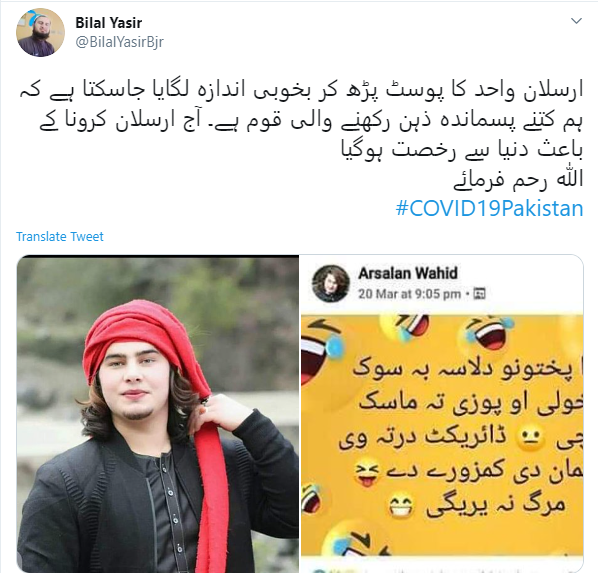Click the audience icon beside the timestamp

click(479, 294)
